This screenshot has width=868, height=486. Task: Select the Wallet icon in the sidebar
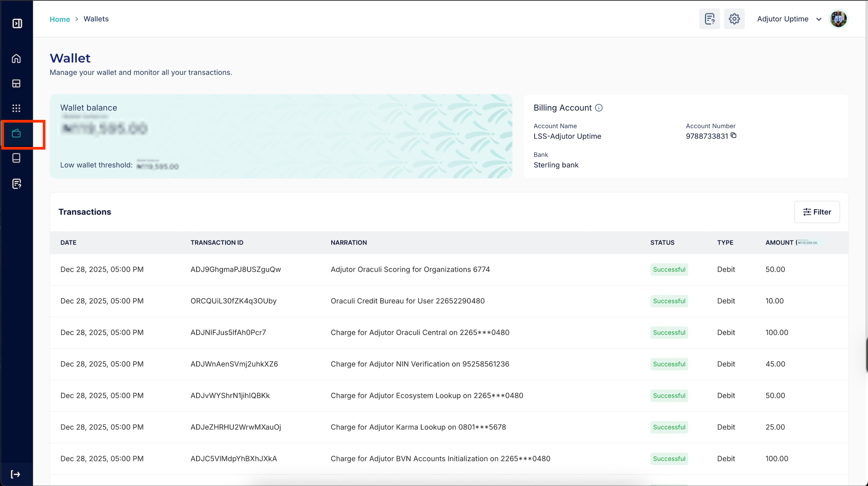coord(16,133)
